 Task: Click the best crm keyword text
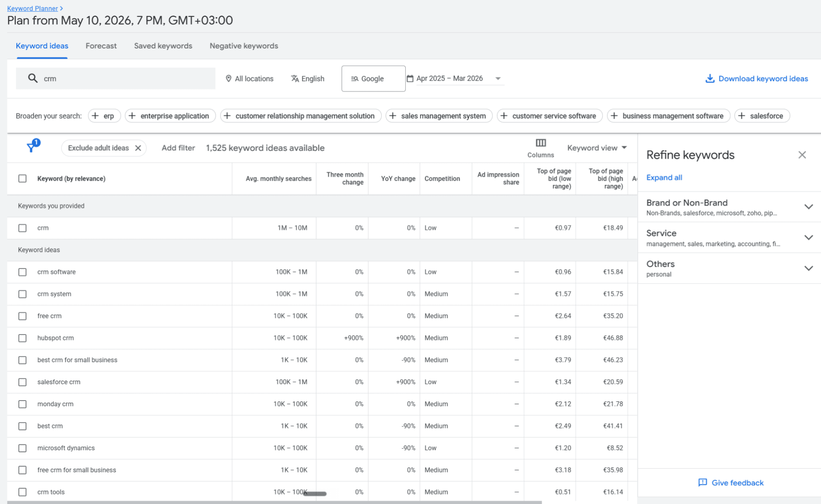pyautogui.click(x=50, y=426)
